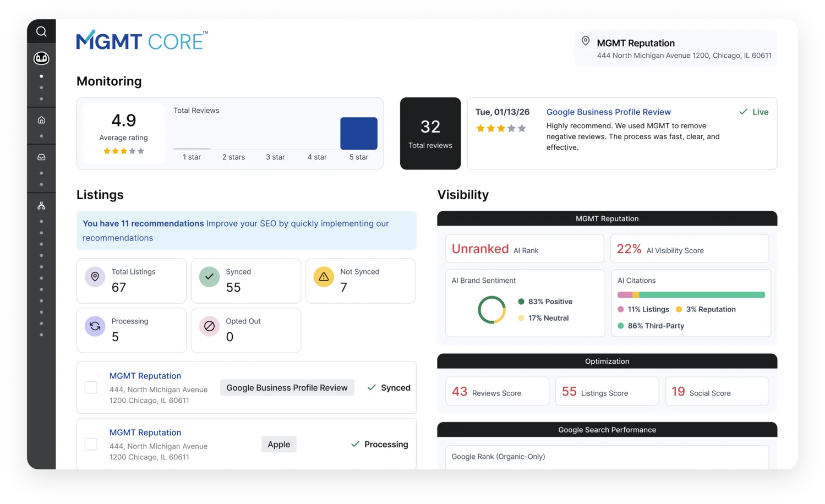Click the AI Citations colored progress bar
825x504 pixels.
691,295
